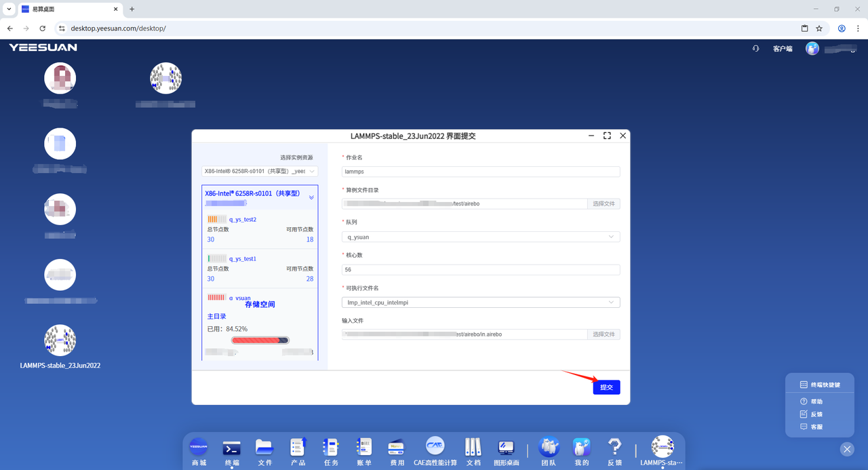The width and height of the screenshot is (868, 470).
Task: Open the 队列 queue dropdown showing q_ysuan
Action: pyautogui.click(x=481, y=237)
